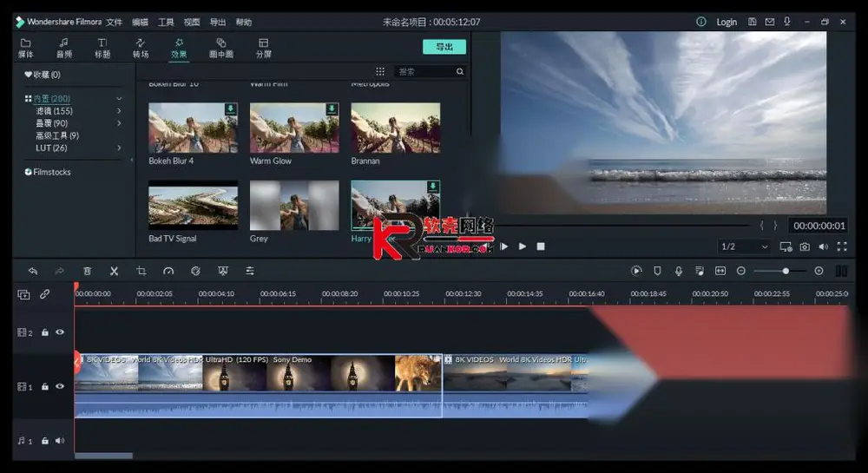Select the Grey effect thumbnail

click(x=294, y=205)
